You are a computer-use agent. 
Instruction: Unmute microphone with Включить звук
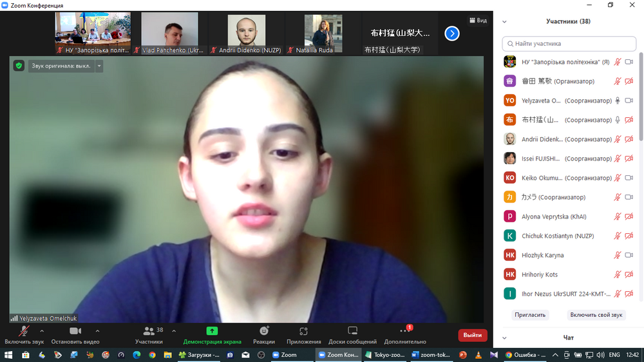pos(24,330)
